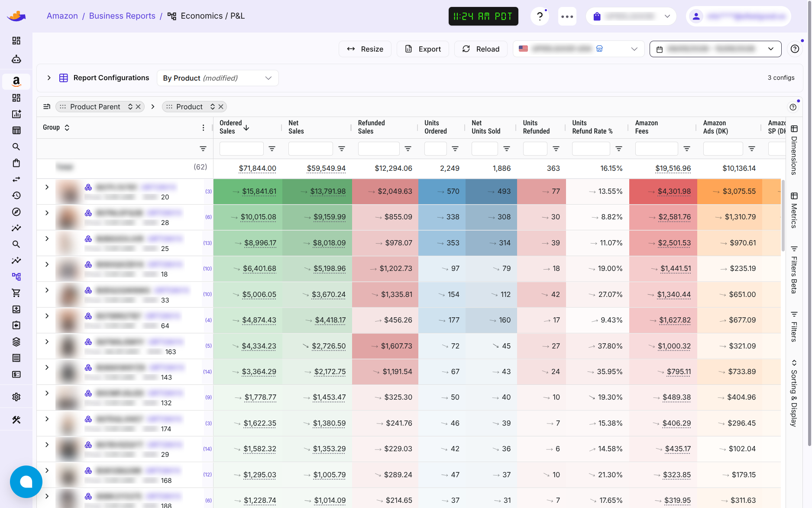
Task: Click the Reload button
Action: [481, 49]
